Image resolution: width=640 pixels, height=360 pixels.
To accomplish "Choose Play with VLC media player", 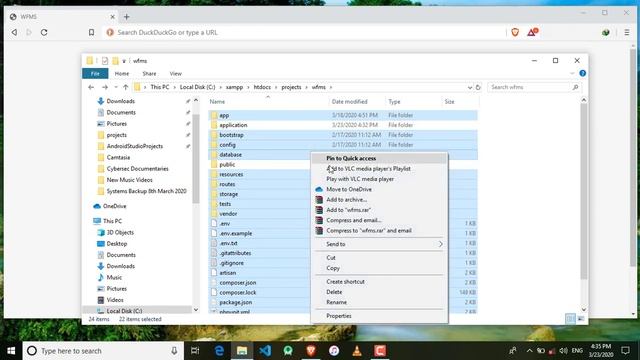I will point(379,179).
